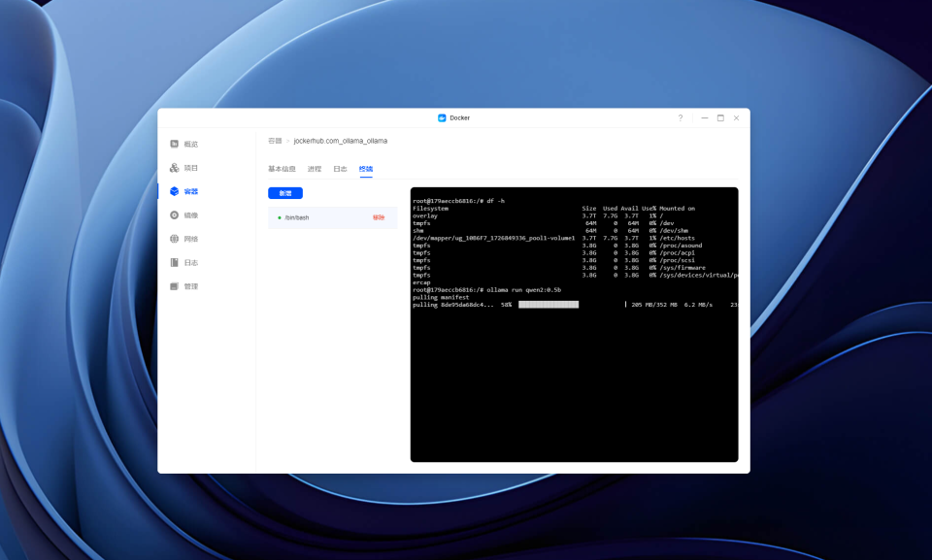Switch to the 进程 processes tab
932x560 pixels.
coord(315,169)
